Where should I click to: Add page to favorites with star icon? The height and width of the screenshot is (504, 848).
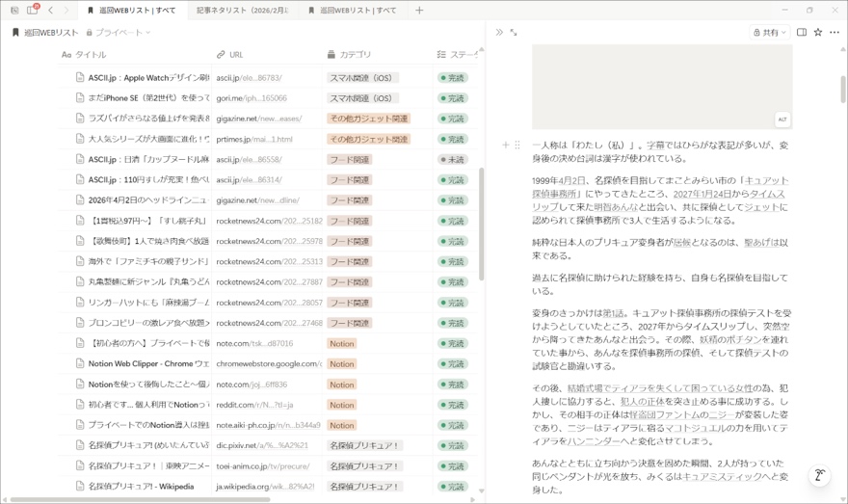(818, 33)
